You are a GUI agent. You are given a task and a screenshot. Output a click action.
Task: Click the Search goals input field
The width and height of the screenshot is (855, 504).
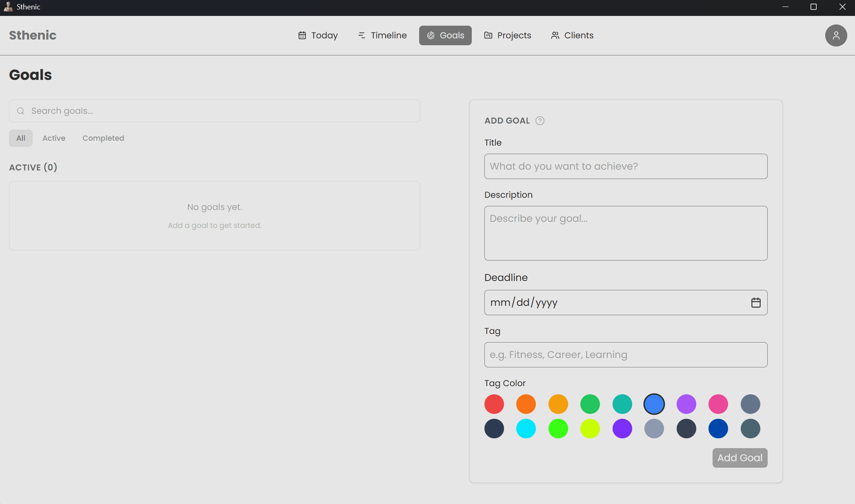tap(215, 111)
